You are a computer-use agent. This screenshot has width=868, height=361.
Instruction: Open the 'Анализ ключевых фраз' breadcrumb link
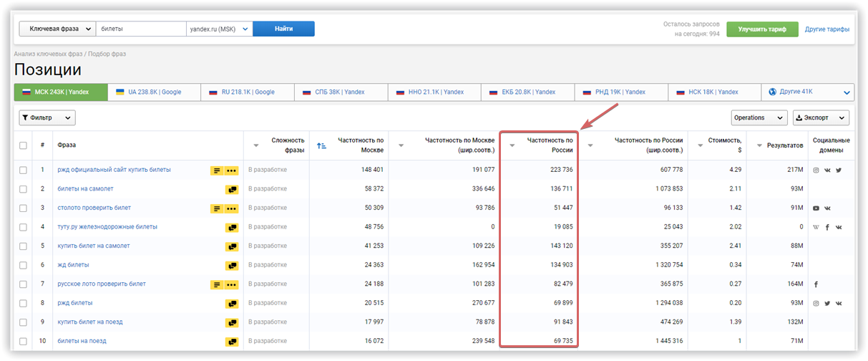coord(48,54)
